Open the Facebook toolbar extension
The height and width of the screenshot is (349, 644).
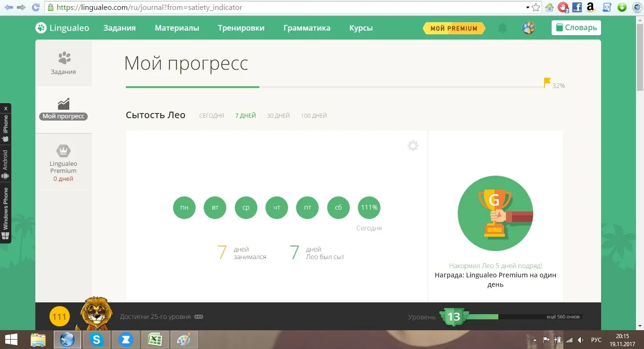[577, 8]
